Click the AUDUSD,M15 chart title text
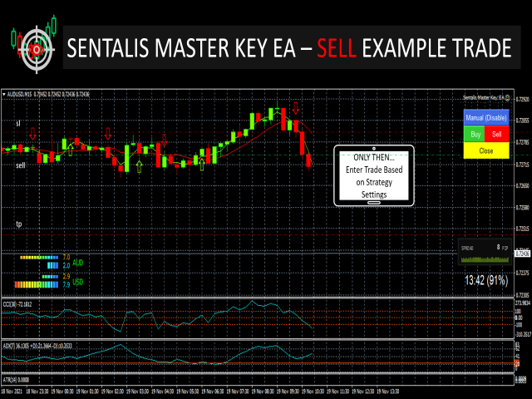Viewport: 532px width, 399px height. pyautogui.click(x=19, y=94)
